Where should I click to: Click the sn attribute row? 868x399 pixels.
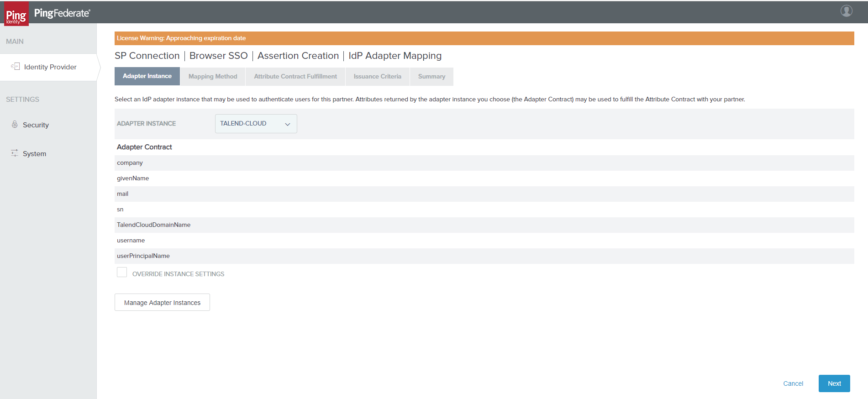(x=484, y=210)
